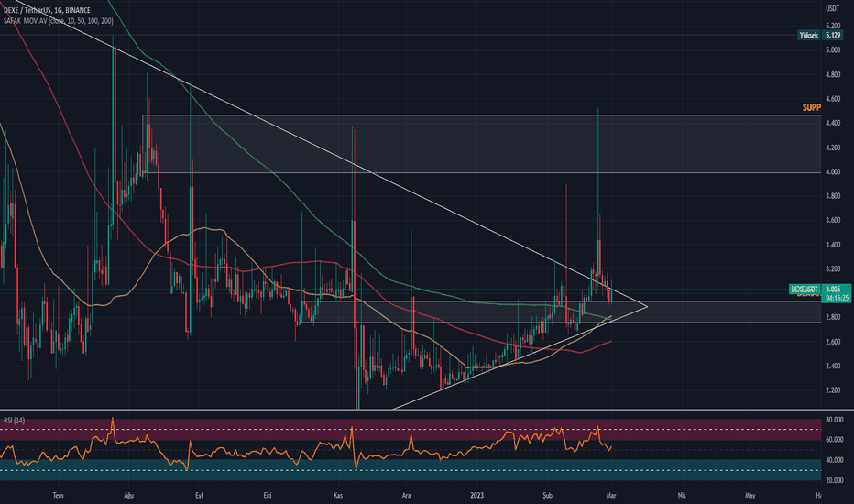
Task: Click the 2023 year label on time axis
Action: coord(477,495)
